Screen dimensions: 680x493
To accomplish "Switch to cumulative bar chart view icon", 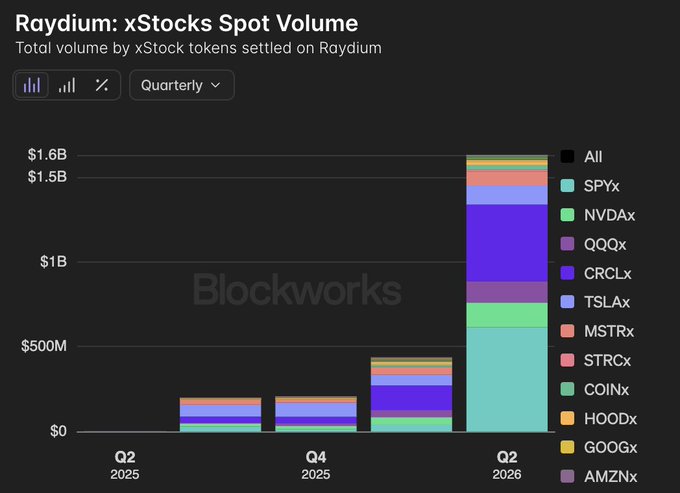I will point(67,85).
